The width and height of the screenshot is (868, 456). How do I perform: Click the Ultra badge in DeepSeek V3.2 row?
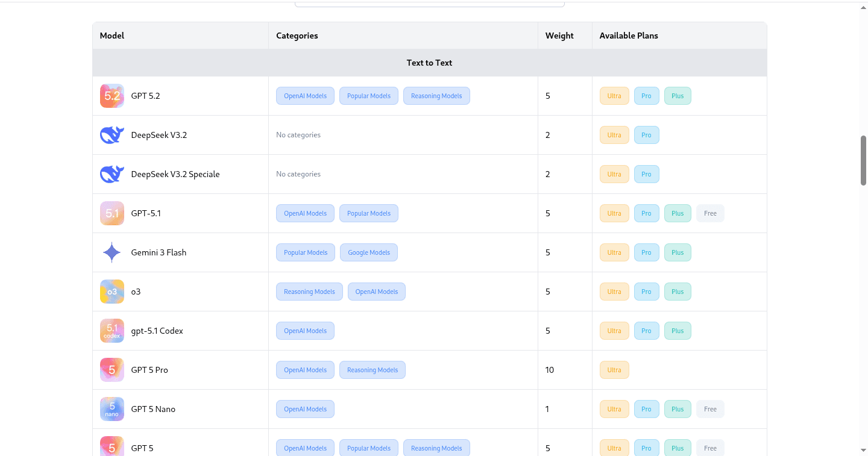[614, 135]
